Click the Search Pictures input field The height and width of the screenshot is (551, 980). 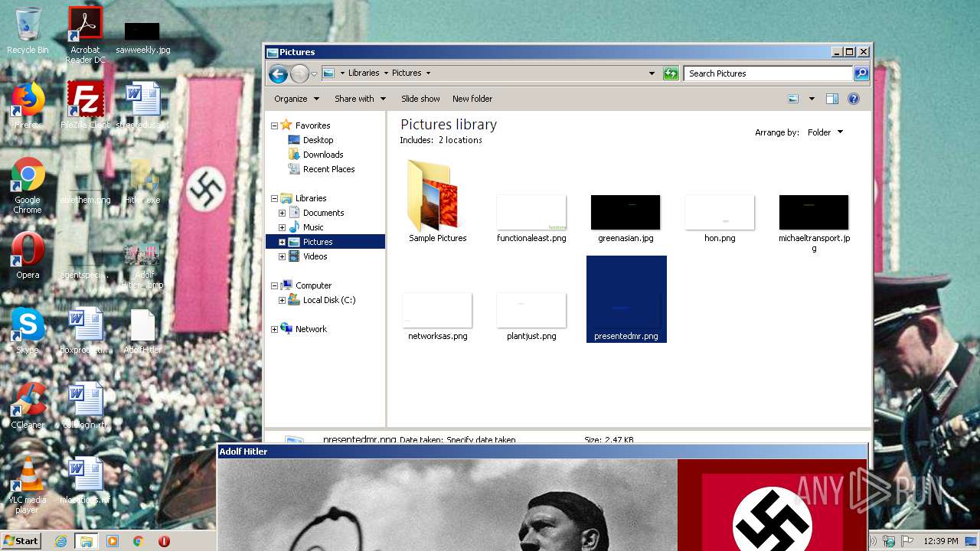[x=768, y=73]
